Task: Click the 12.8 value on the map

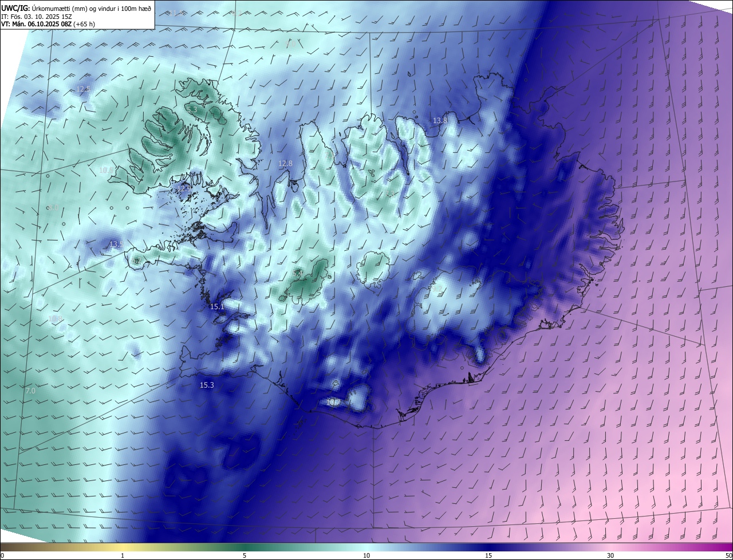Action: (285, 164)
